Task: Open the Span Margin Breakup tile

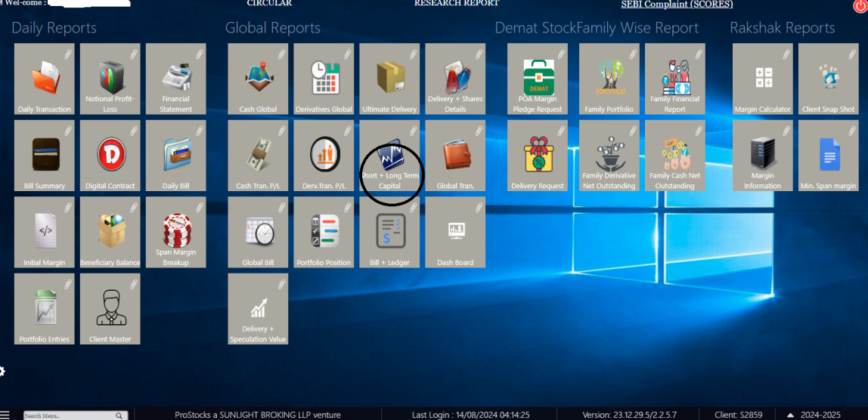Action: pyautogui.click(x=176, y=233)
